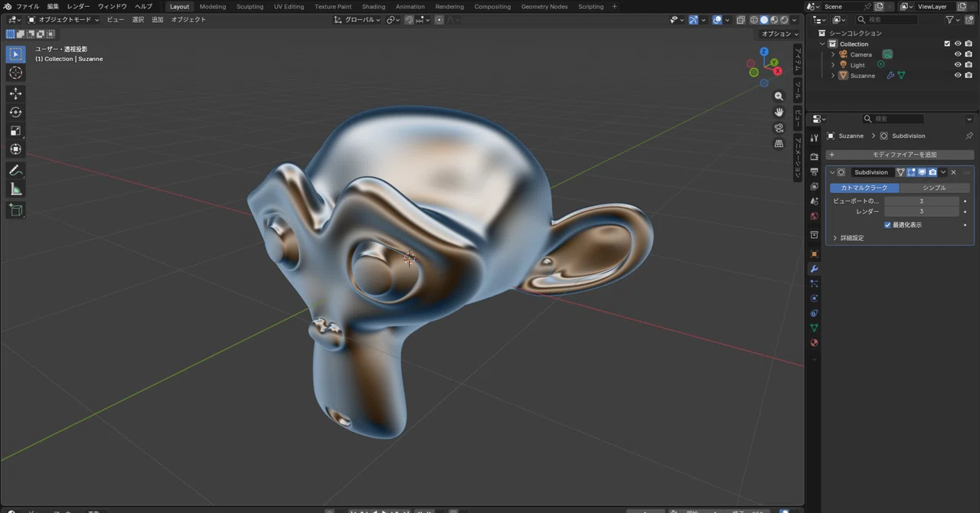
Task: Expand the Camera item in the outliner
Action: tap(833, 54)
